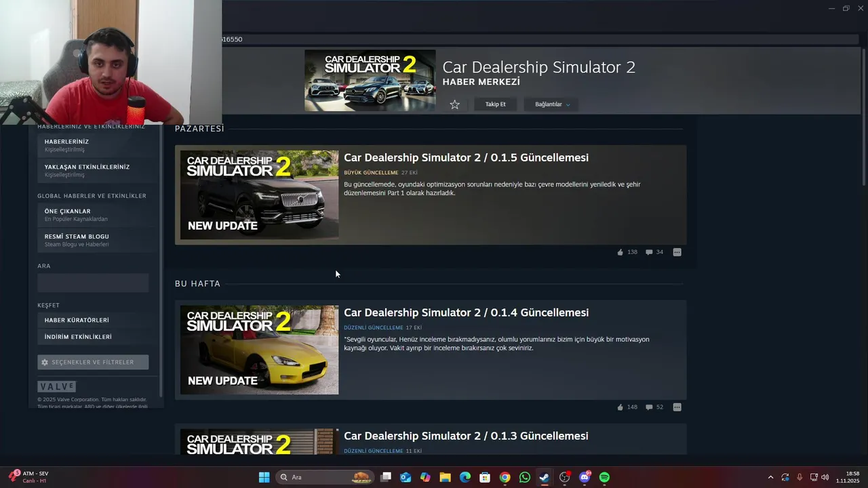Open Car Dealership Simulator 2 / 0.1.5 Güncellemesi title
The image size is (868, 488).
coord(466,157)
